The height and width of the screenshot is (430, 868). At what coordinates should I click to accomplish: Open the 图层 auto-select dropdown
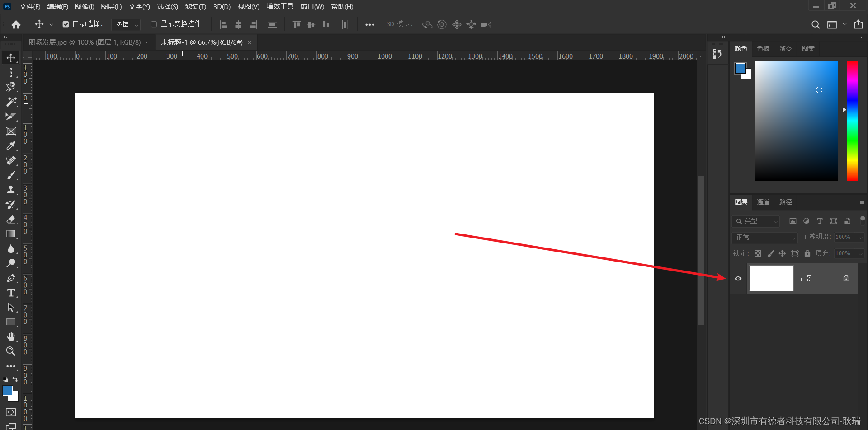click(126, 24)
